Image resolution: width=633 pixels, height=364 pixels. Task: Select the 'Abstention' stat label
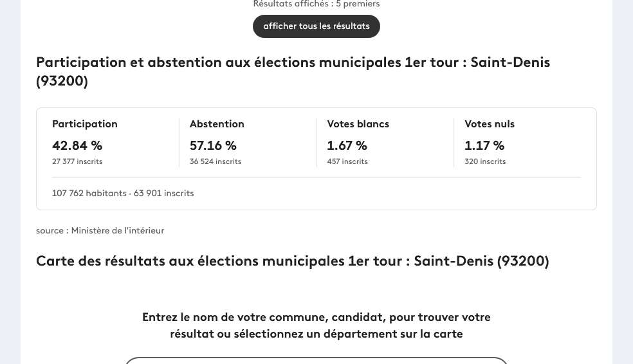(217, 124)
